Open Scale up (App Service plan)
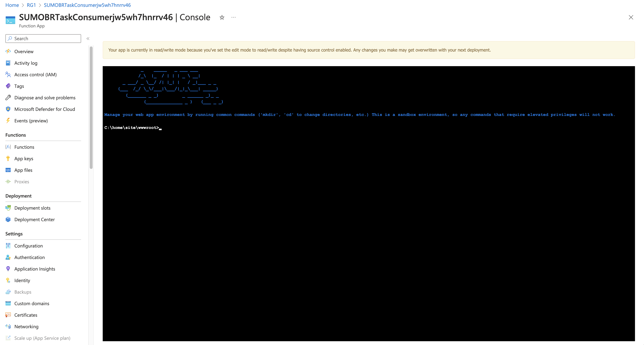 (x=42, y=338)
